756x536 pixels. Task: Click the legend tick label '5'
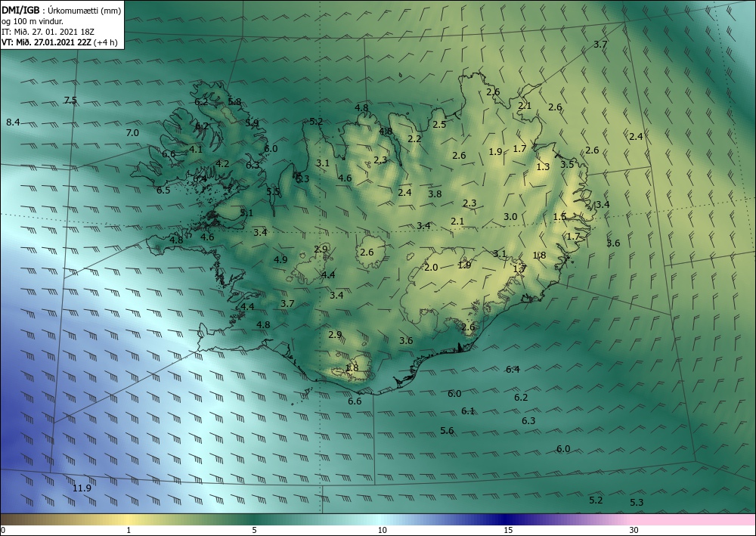[x=254, y=530]
